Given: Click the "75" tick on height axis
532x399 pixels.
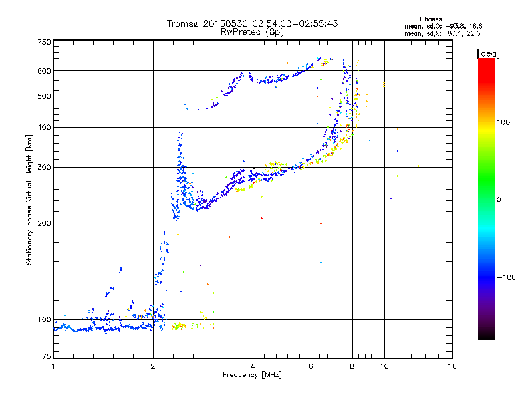Looking at the screenshot, I should (47, 356).
